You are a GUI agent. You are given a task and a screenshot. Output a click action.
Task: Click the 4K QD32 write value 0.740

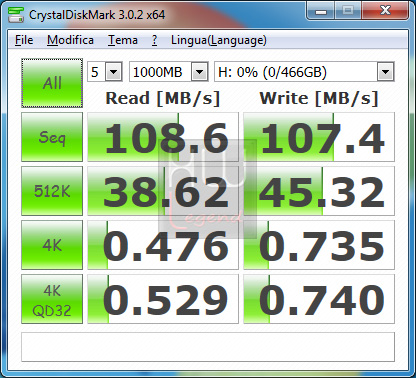(x=319, y=299)
